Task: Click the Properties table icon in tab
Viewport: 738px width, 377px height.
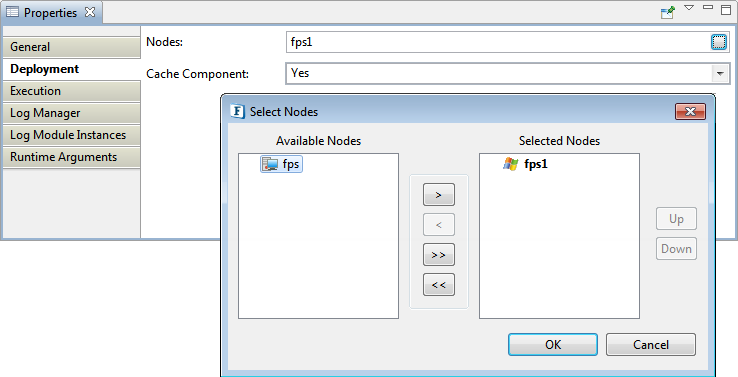Action: (x=12, y=13)
